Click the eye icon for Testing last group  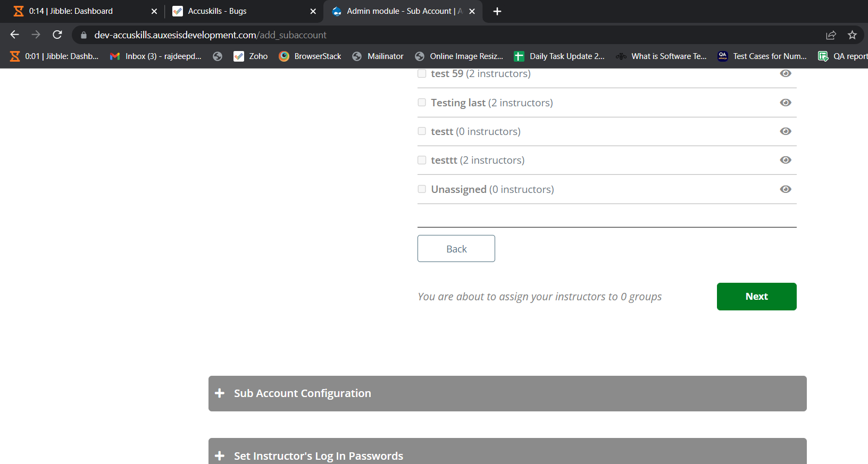[785, 103]
